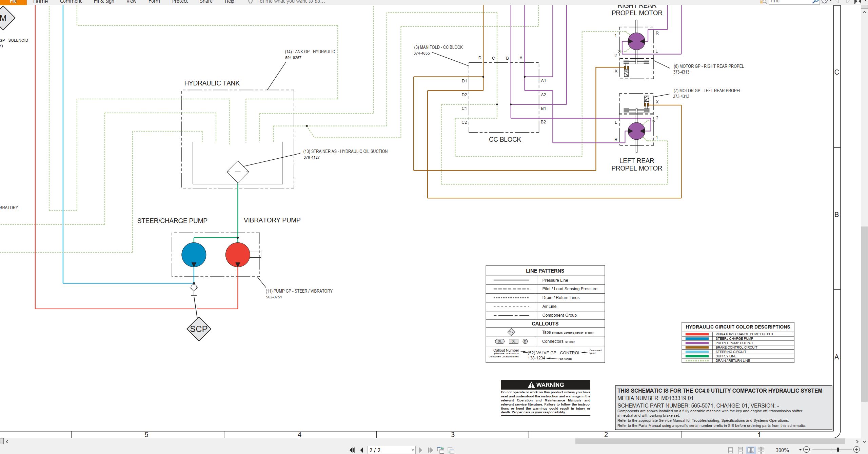The width and height of the screenshot is (868, 454).
Task: Click '(7) MOTOR GP - LEFT REAR PROPEL' callout
Action: click(x=707, y=91)
